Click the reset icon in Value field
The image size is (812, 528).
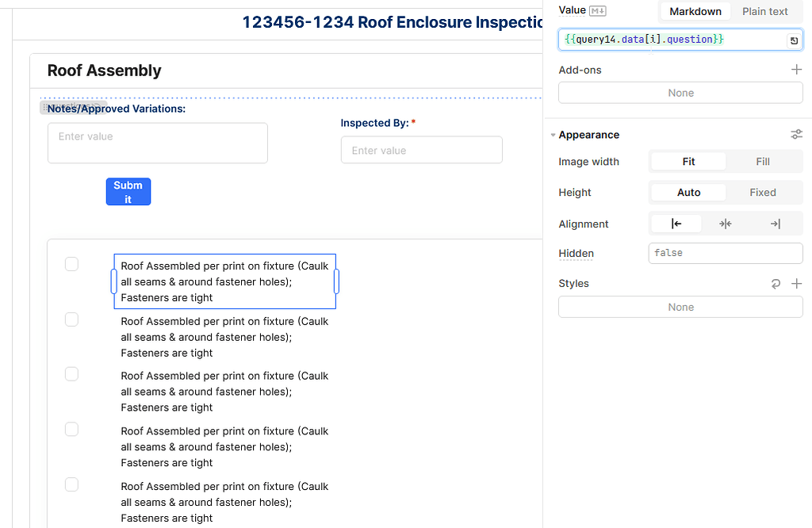point(793,40)
